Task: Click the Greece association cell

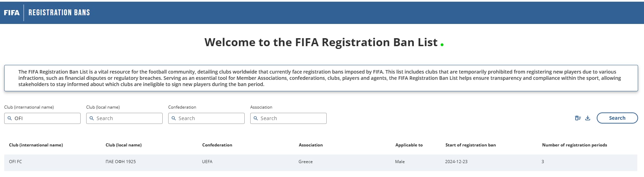Action: (305, 162)
